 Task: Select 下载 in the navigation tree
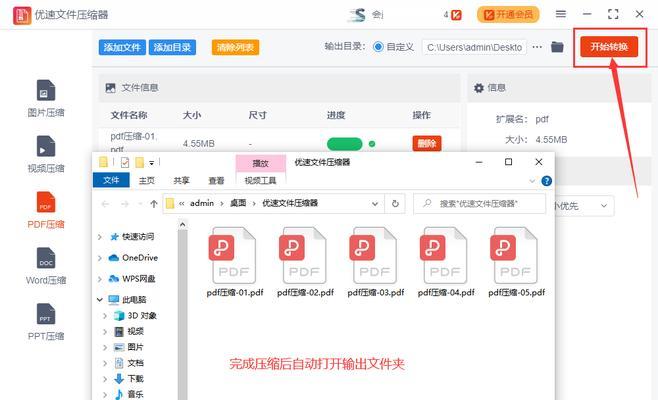pyautogui.click(x=135, y=379)
